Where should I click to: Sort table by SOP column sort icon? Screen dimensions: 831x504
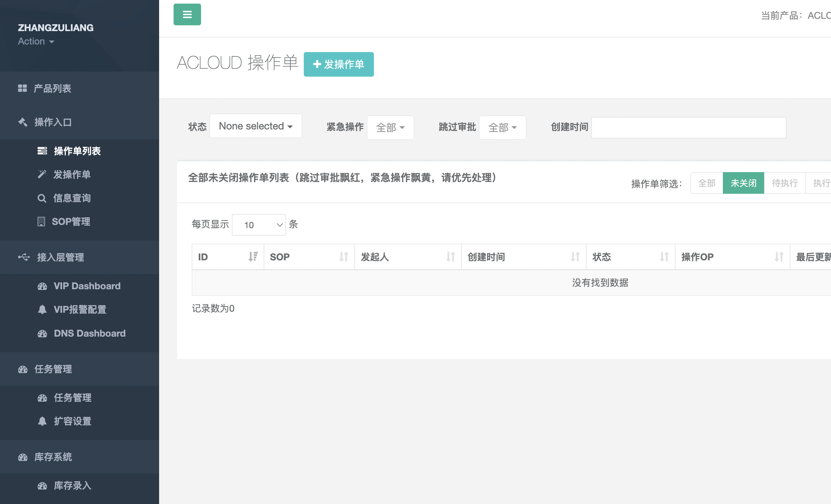pyautogui.click(x=344, y=257)
